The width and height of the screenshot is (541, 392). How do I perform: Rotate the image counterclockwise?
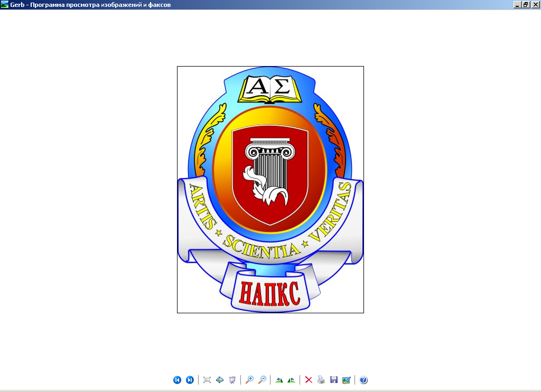[x=292, y=380]
